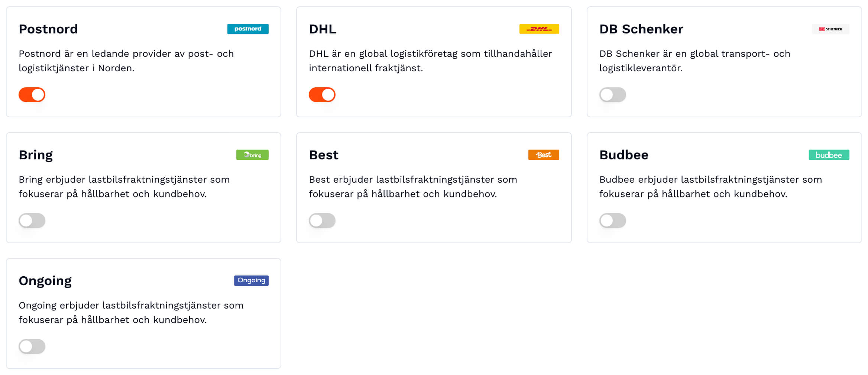The width and height of the screenshot is (868, 375).
Task: Activate the Best shipping toggle
Action: (x=322, y=221)
